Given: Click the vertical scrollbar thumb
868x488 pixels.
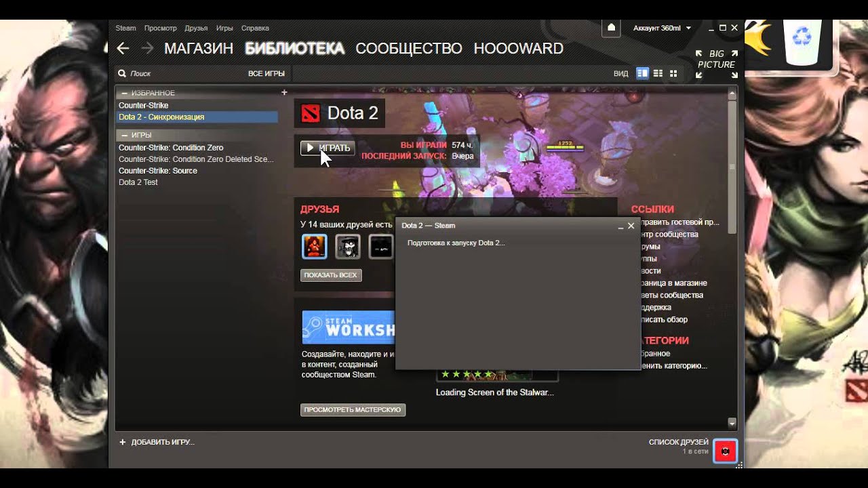Looking at the screenshot, I should (732, 167).
